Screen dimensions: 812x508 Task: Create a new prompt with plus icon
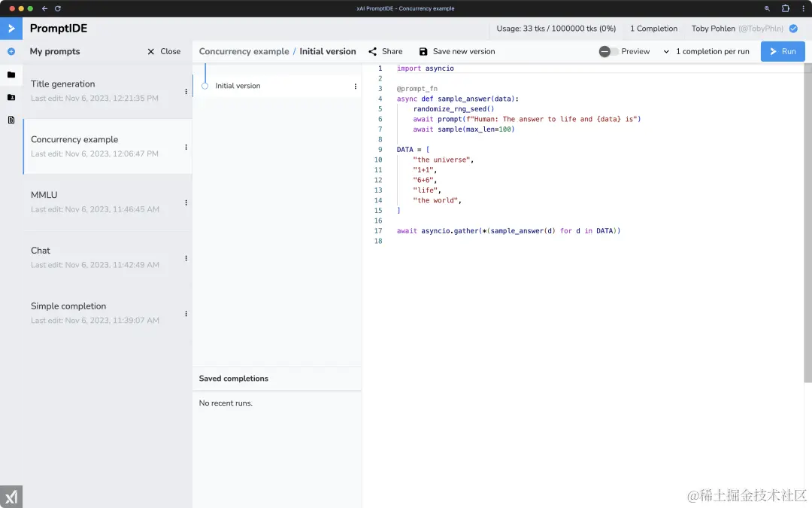tap(11, 51)
